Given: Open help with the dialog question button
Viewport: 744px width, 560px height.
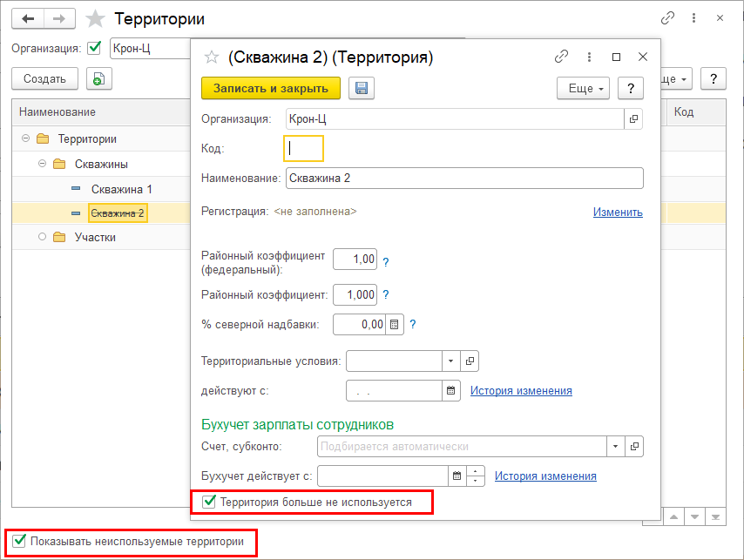Looking at the screenshot, I should pyautogui.click(x=630, y=88).
